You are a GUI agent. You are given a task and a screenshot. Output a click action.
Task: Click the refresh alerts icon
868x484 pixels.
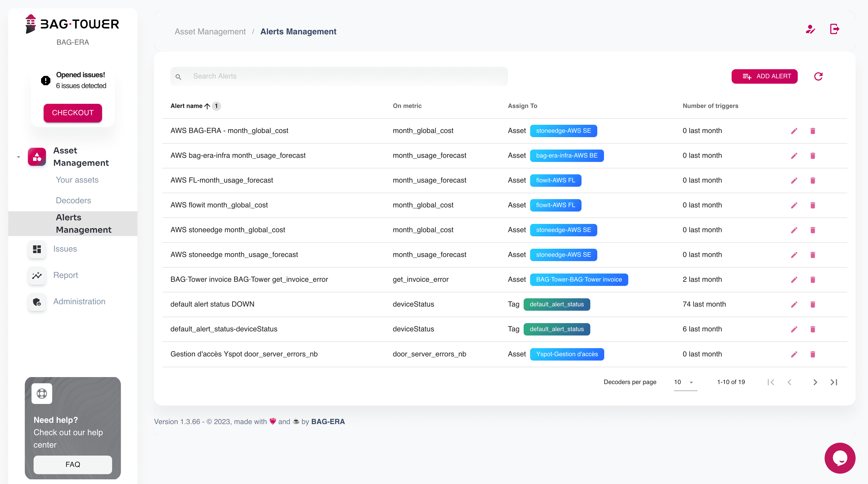[x=818, y=76]
